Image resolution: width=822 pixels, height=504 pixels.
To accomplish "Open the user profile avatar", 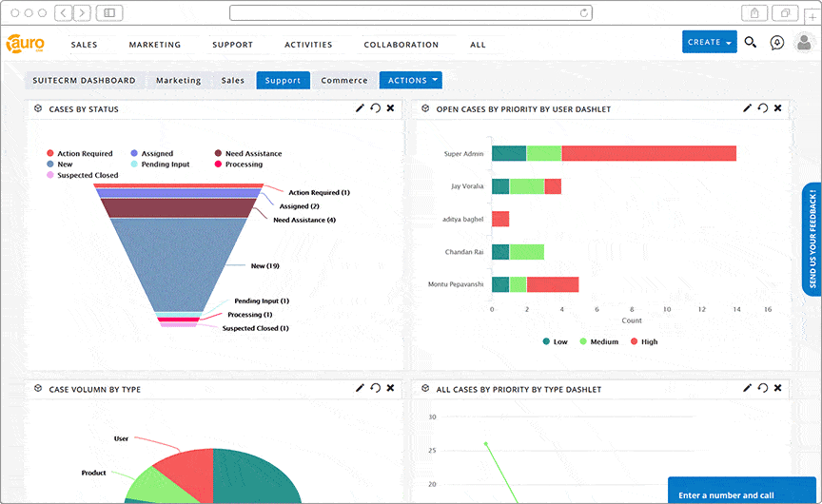I will [x=804, y=42].
